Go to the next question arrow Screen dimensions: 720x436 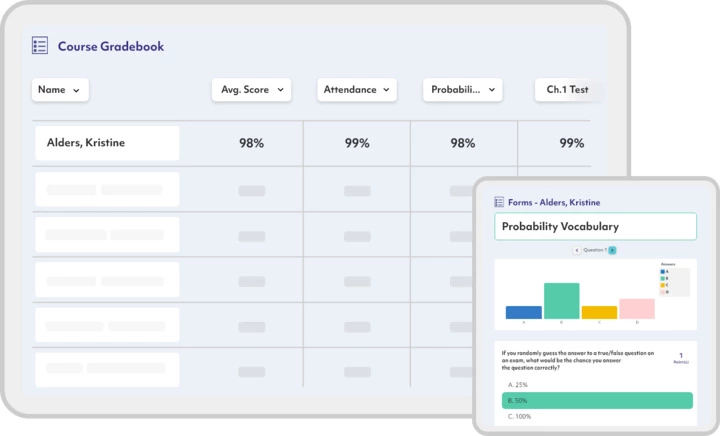pyautogui.click(x=612, y=250)
